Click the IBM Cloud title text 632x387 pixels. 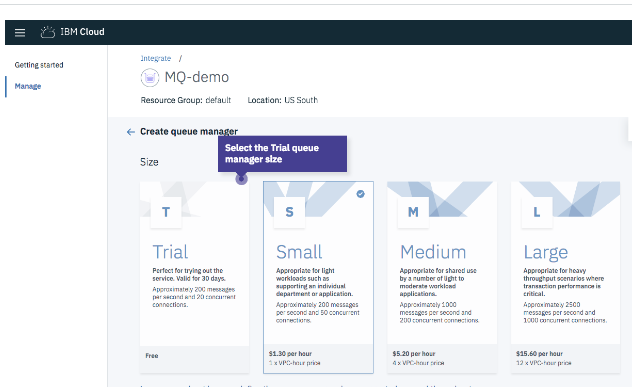tap(82, 32)
